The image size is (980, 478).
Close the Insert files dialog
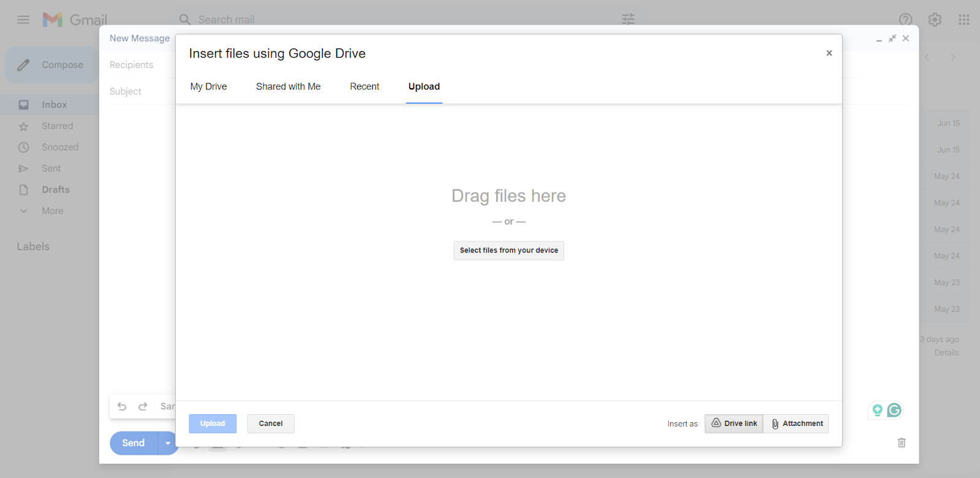829,53
